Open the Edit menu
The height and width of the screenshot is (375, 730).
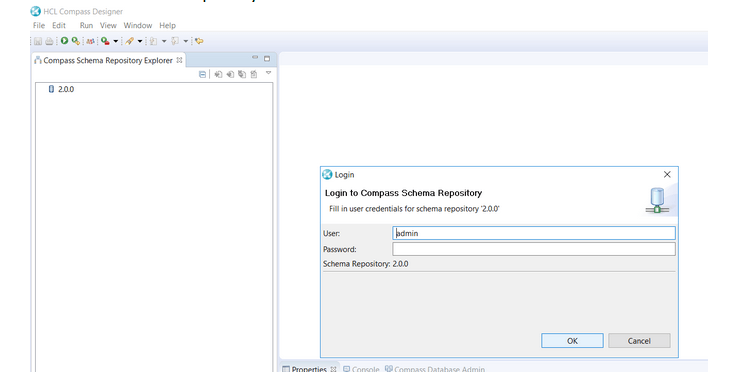coord(59,25)
